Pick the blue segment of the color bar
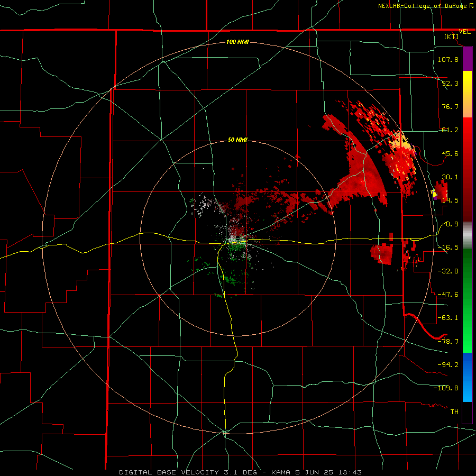The width and height of the screenshot is (476, 476). (467, 377)
